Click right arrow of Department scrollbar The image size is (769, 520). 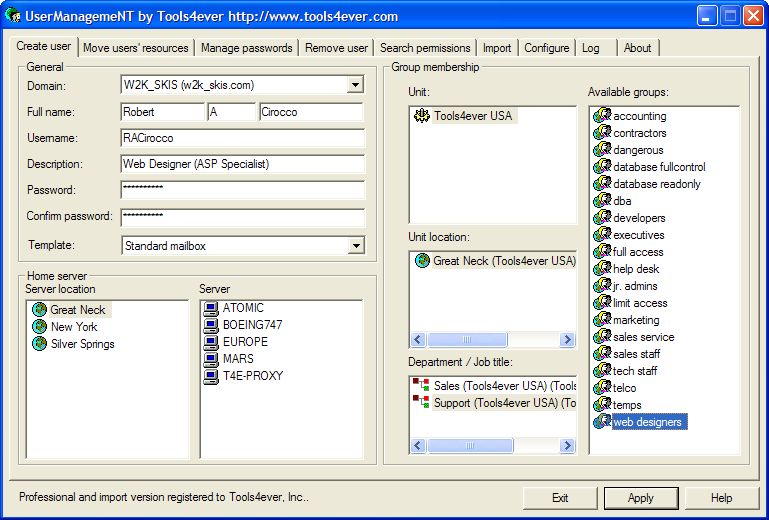[567, 445]
